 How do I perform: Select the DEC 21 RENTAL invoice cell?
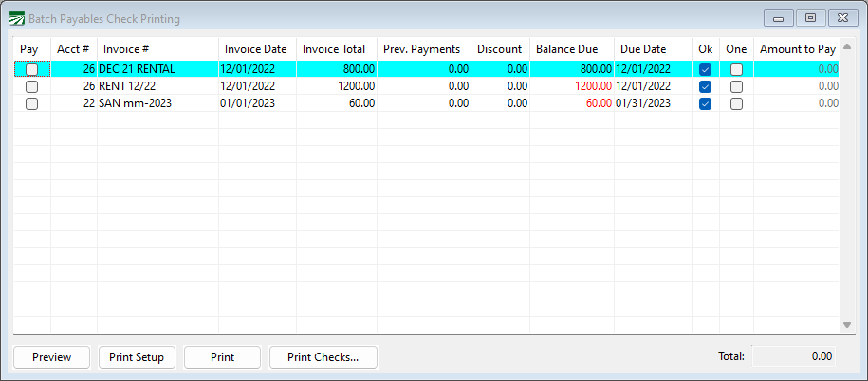pyautogui.click(x=157, y=69)
